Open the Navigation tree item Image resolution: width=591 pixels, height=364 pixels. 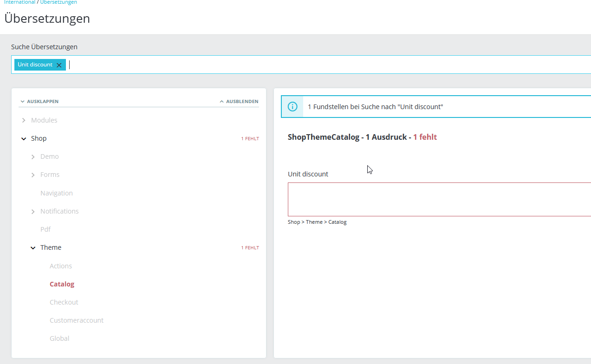tap(57, 193)
